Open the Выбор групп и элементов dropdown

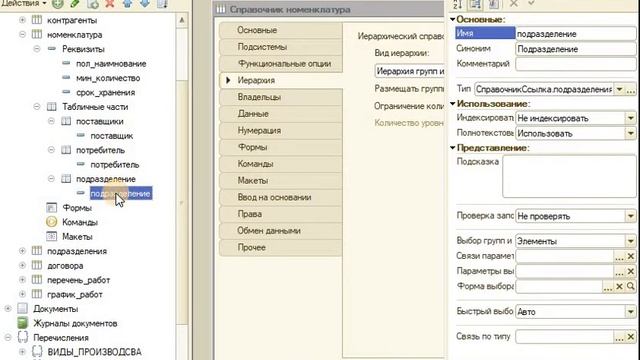pyautogui.click(x=631, y=241)
